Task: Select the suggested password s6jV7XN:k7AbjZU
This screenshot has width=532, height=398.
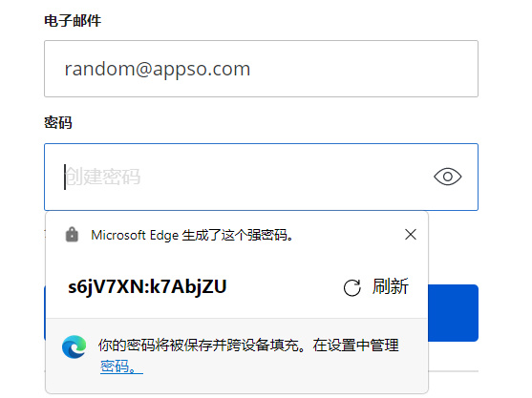Action: (147, 286)
